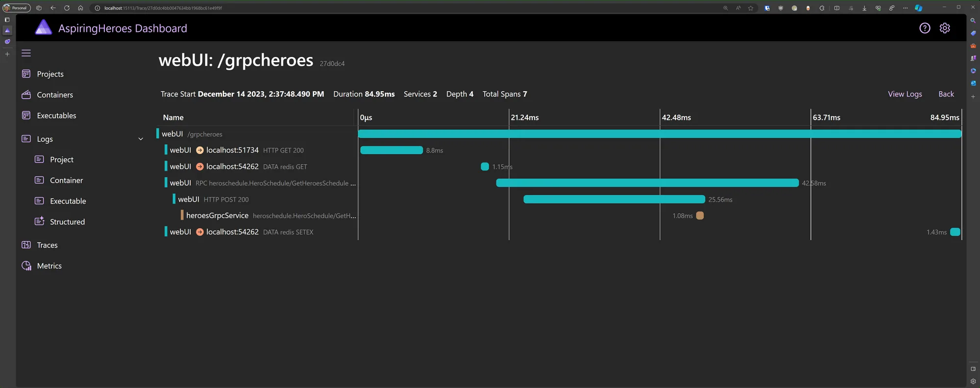Open the search icon in Edge sidebar

coord(973,21)
